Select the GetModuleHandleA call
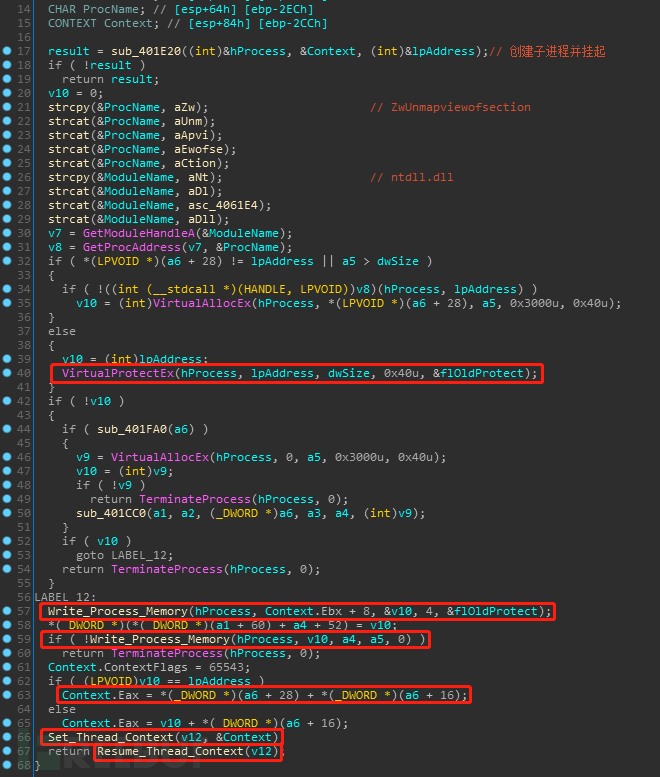The image size is (660, 777). click(x=139, y=233)
